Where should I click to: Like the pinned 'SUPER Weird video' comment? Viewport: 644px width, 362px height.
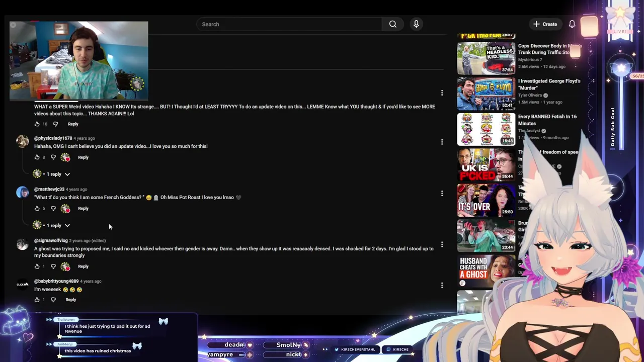(37, 124)
